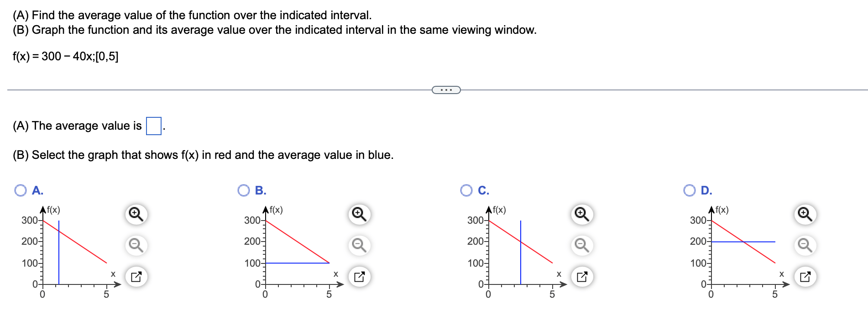Select answer option C radio button
This screenshot has width=868, height=326.
pyautogui.click(x=466, y=190)
